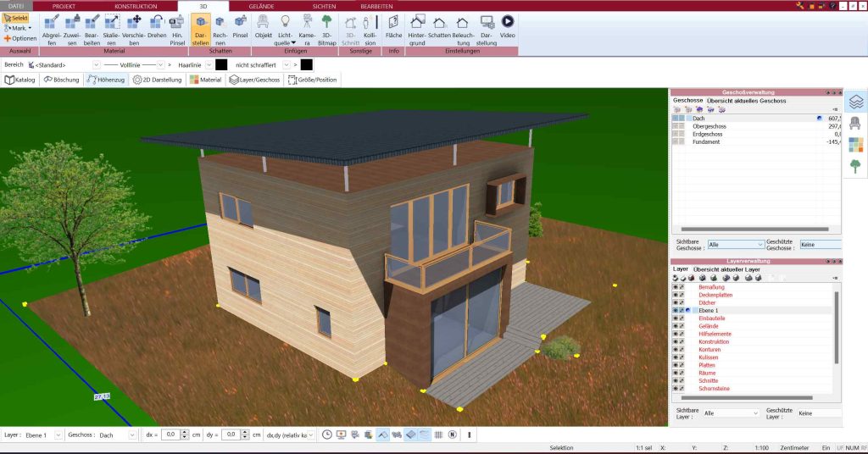Click the plant tree sidebar icon
The width and height of the screenshot is (868, 454).
tap(855, 166)
